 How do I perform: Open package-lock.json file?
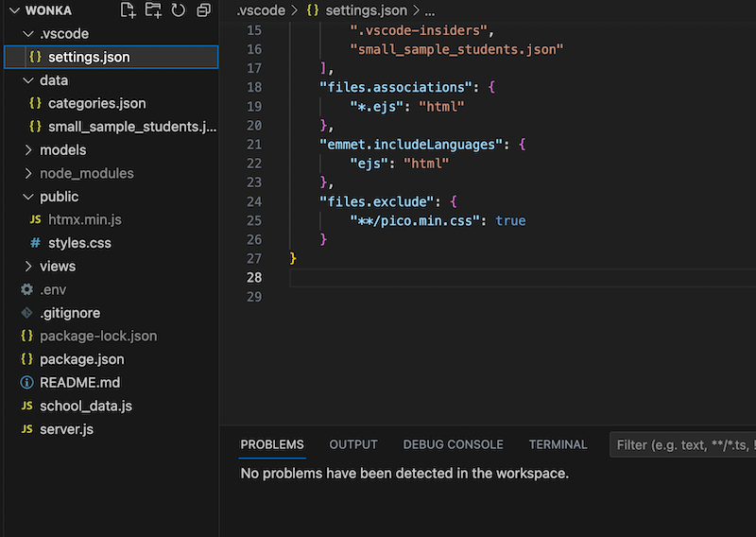point(112,336)
